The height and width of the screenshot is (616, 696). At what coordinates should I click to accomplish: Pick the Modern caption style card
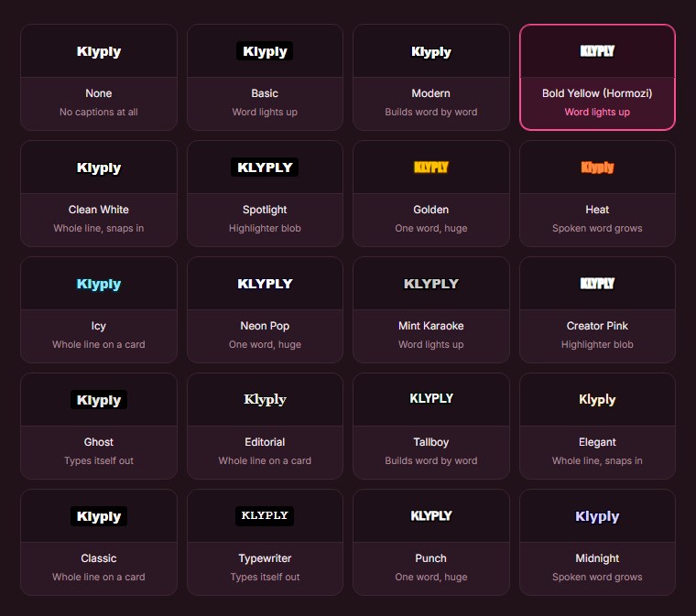pos(431,77)
